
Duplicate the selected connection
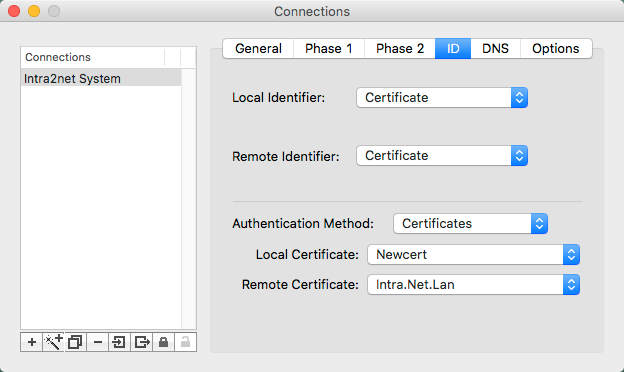[x=75, y=342]
